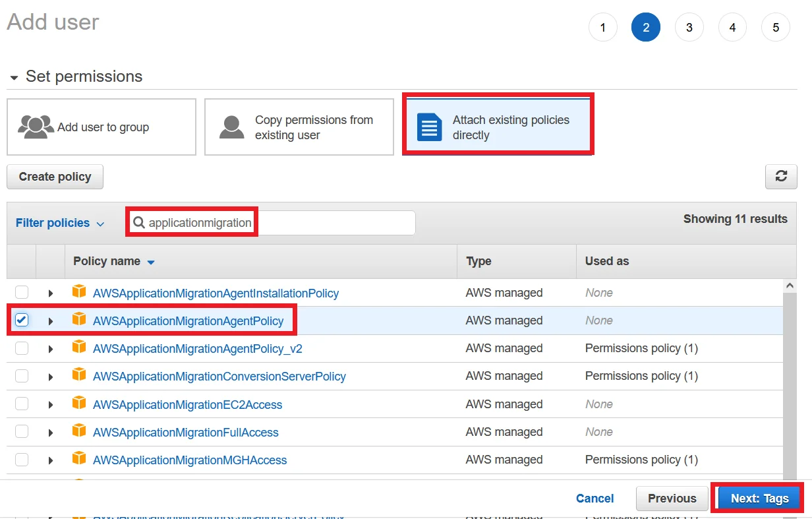This screenshot has height=519, width=812.
Task: Choose Add user to group option
Action: (101, 127)
